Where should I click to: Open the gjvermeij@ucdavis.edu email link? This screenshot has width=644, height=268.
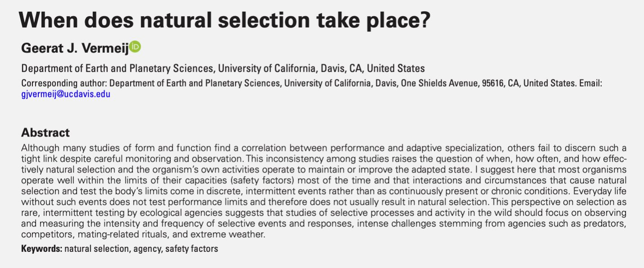click(x=66, y=95)
